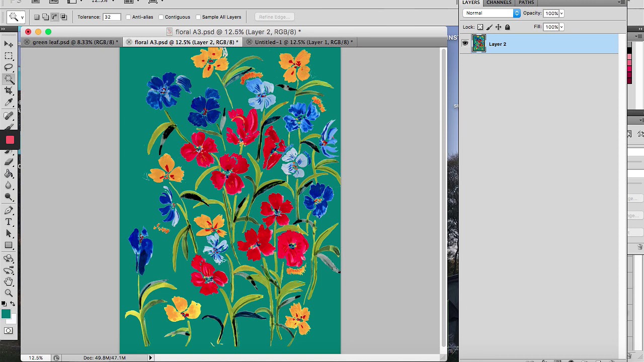Click the Subtract from selection icon
This screenshot has width=644, height=362.
pyautogui.click(x=54, y=17)
